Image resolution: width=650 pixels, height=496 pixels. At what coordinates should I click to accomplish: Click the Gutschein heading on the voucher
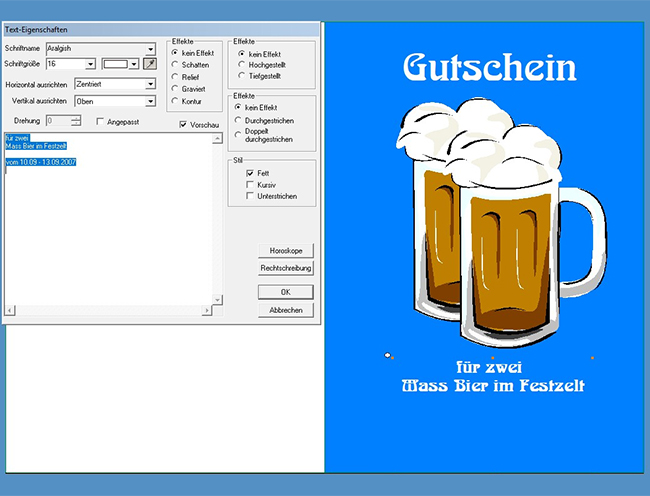tap(489, 68)
